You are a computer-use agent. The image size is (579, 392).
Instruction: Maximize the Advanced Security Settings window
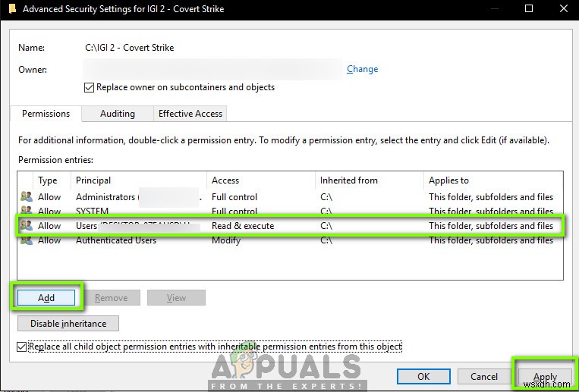tap(529, 8)
